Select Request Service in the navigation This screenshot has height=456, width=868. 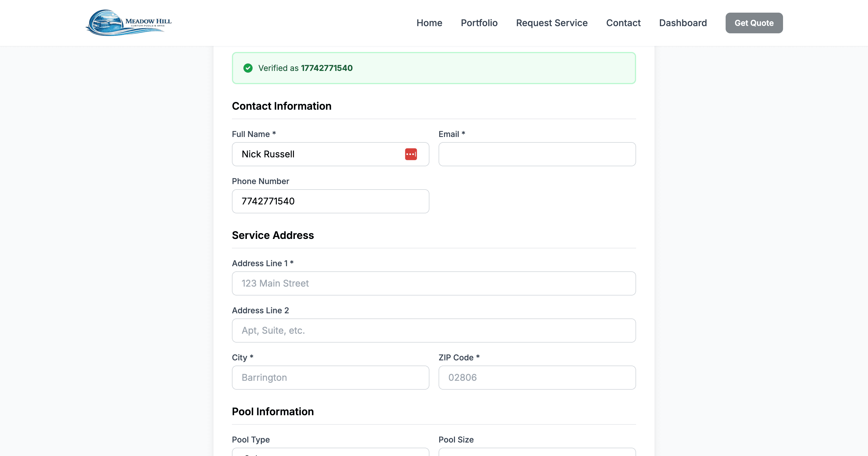(552, 23)
